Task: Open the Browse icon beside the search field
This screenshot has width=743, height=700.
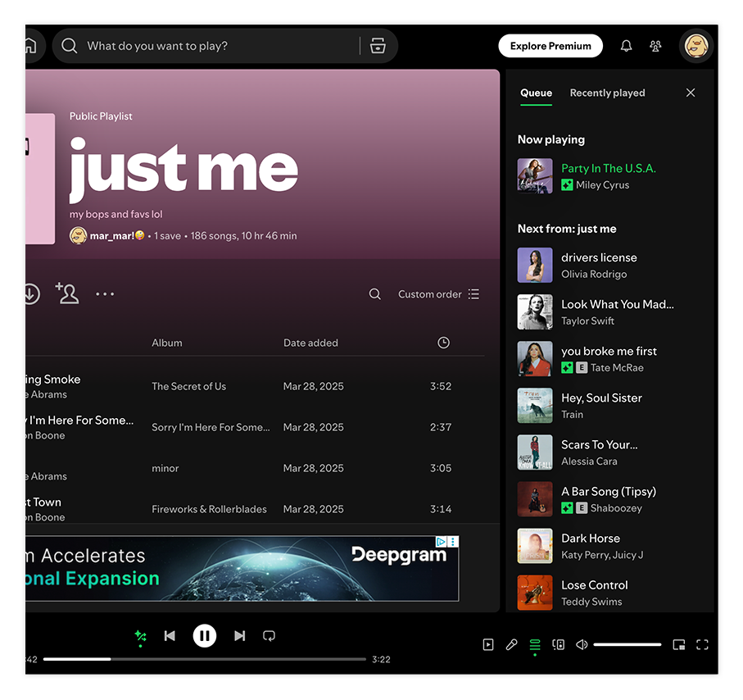Action: 378,46
